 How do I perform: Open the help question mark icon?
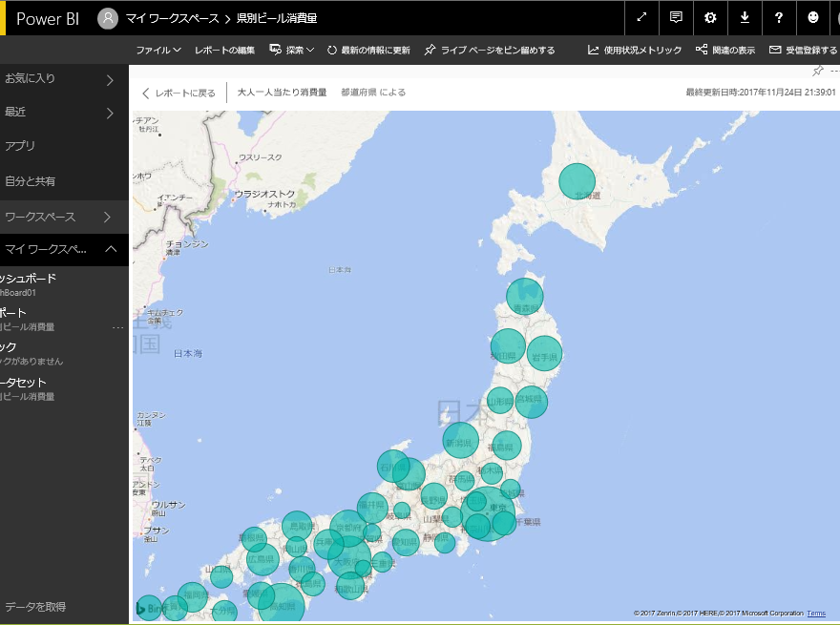click(779, 17)
